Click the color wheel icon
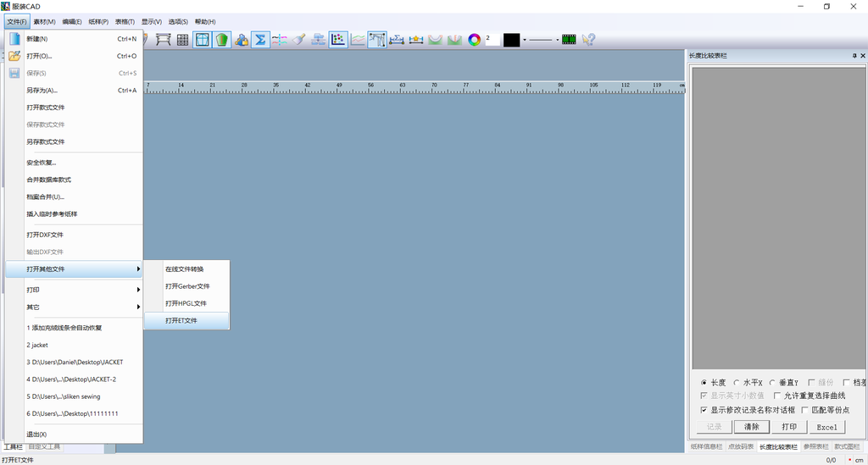 click(x=475, y=39)
